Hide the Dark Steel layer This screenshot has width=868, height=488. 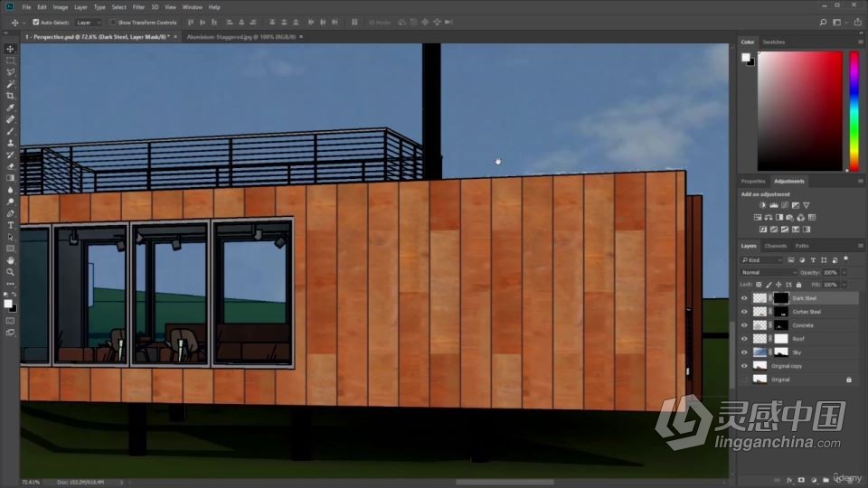pos(744,298)
